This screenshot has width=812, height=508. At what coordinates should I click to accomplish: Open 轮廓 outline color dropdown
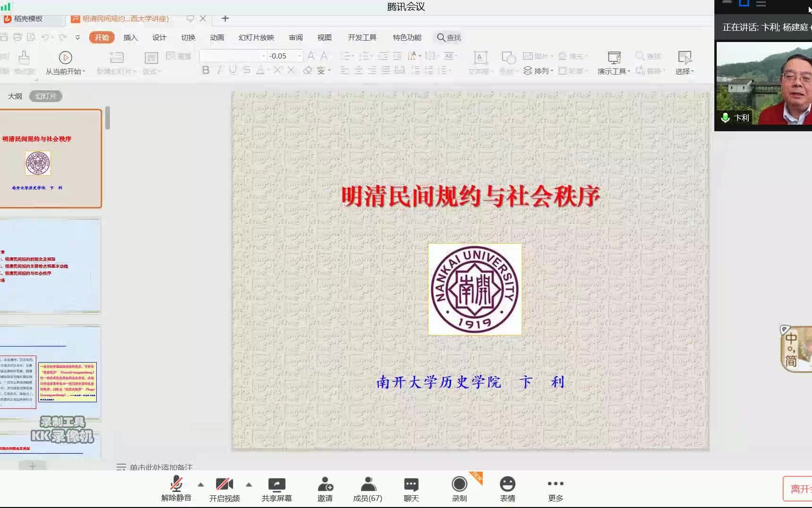click(x=573, y=71)
